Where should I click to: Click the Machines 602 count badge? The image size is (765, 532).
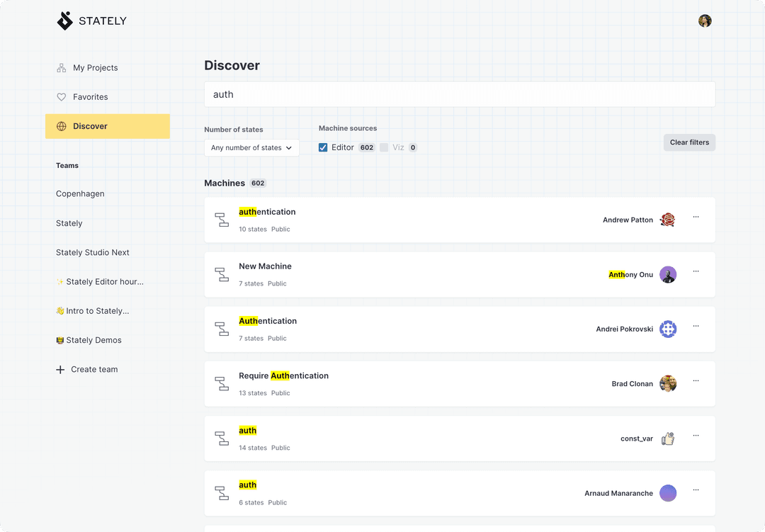coord(258,183)
